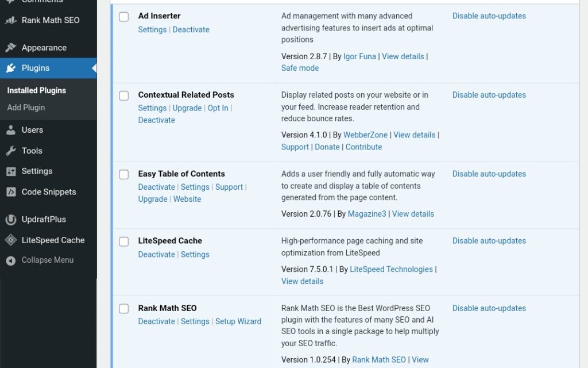Disable auto-updates for Rank Math SEO
588x368 pixels.
pos(489,308)
